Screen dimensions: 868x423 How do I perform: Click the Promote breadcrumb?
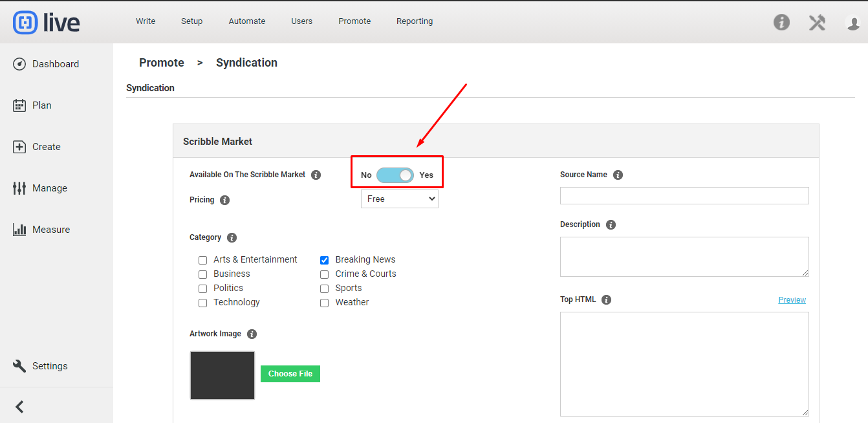tap(162, 63)
